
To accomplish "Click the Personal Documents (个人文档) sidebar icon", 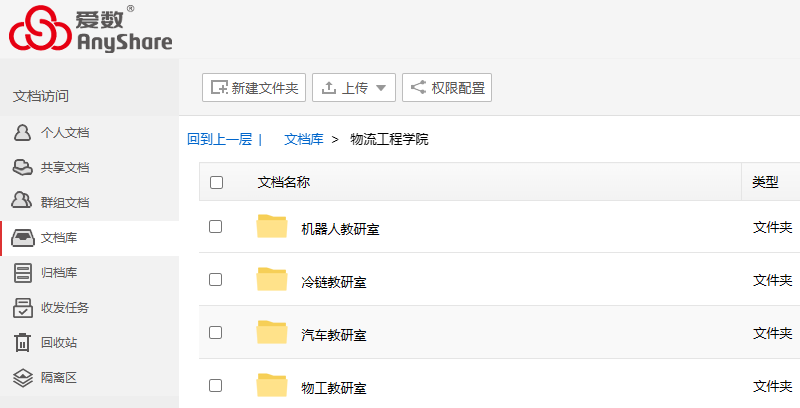I will [22, 133].
